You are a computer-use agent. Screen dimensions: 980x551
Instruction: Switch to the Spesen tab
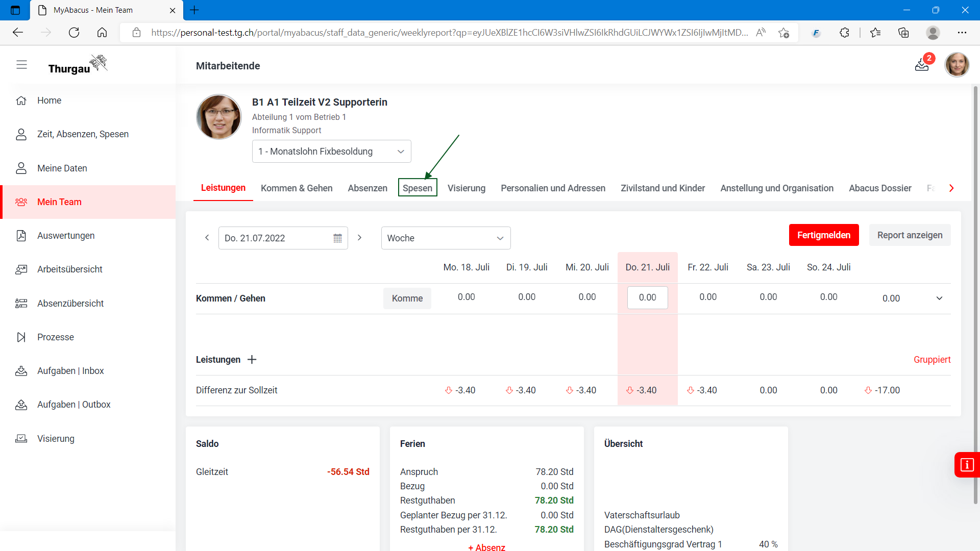tap(418, 188)
